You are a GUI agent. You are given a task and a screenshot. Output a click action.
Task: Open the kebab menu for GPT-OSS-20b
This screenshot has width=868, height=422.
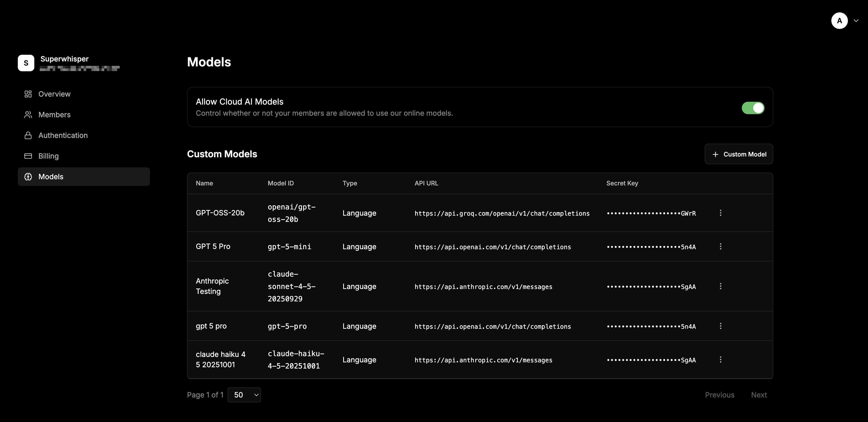(x=720, y=213)
